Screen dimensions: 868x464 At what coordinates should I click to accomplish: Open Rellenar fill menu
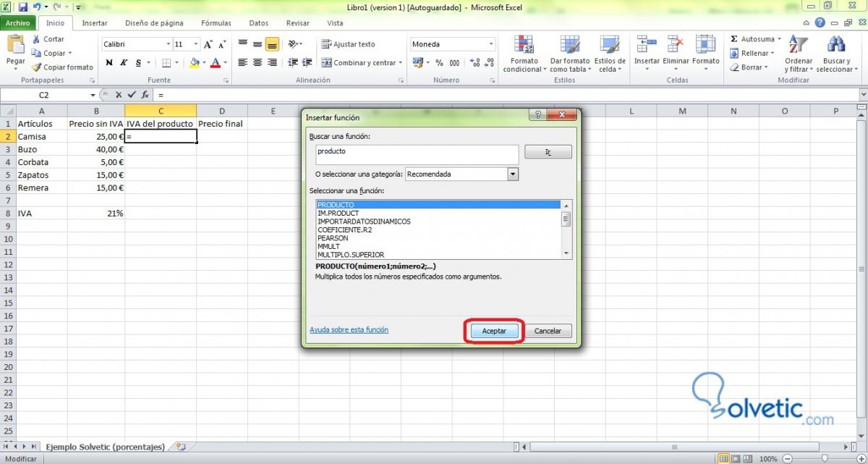click(x=752, y=53)
